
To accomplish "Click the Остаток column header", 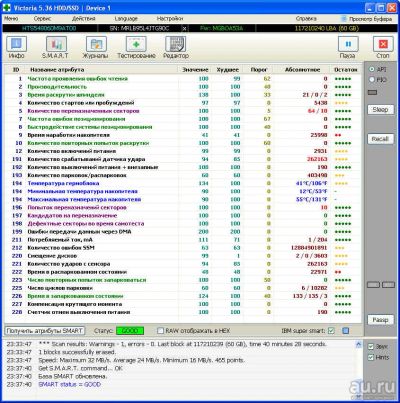I will tap(346, 70).
